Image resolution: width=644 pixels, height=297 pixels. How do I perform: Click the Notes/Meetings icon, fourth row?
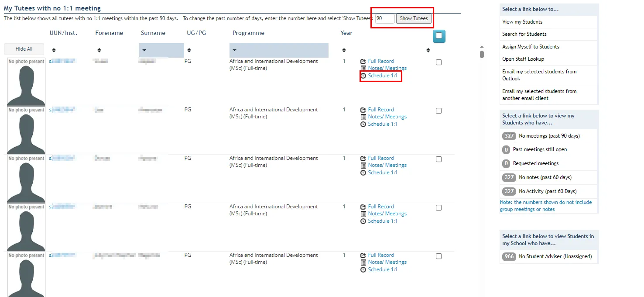tap(363, 213)
